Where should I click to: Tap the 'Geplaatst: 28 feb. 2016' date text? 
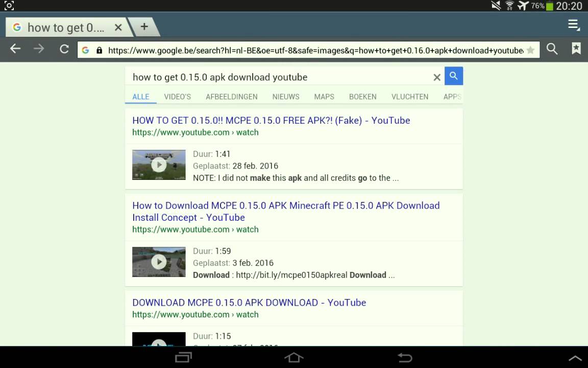[x=235, y=166]
